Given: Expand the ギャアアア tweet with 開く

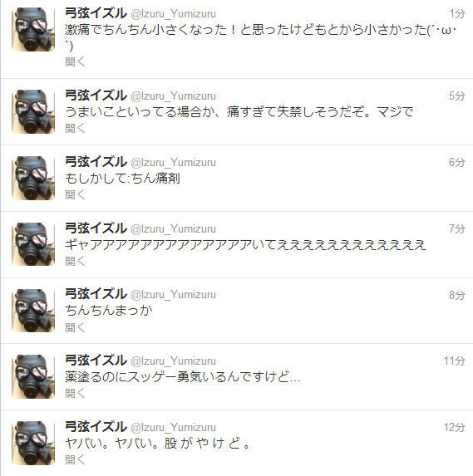Looking at the screenshot, I should pos(75,261).
